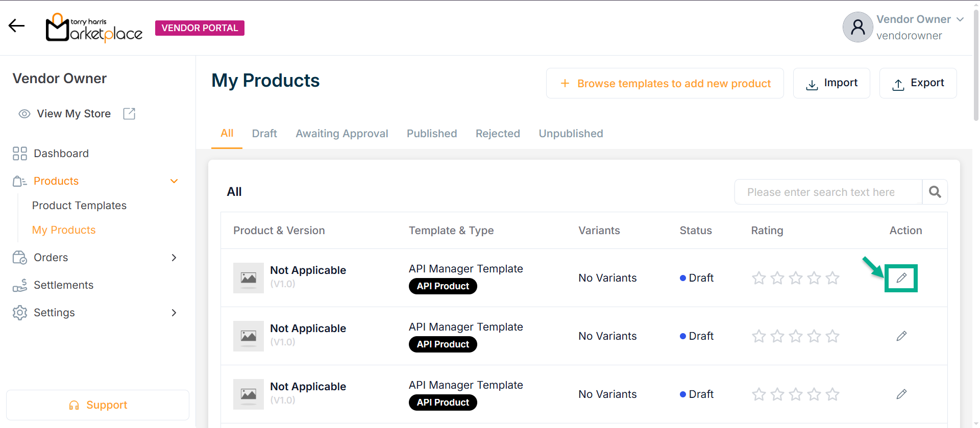980x428 pixels.
Task: Switch to the Draft tab
Action: click(264, 134)
